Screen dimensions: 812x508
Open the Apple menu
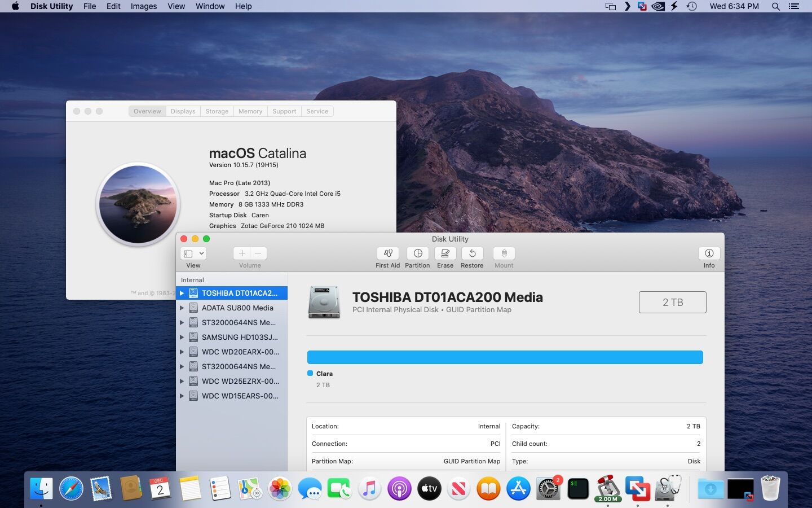coord(15,6)
